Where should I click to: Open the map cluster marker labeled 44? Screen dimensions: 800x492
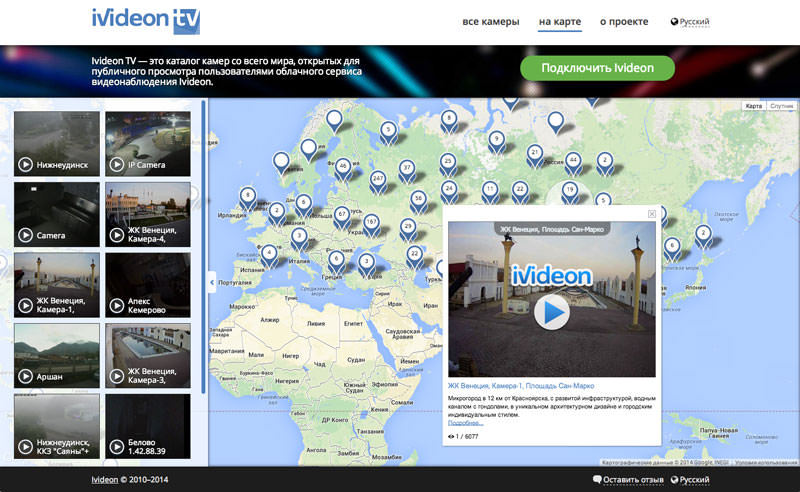pyautogui.click(x=573, y=162)
